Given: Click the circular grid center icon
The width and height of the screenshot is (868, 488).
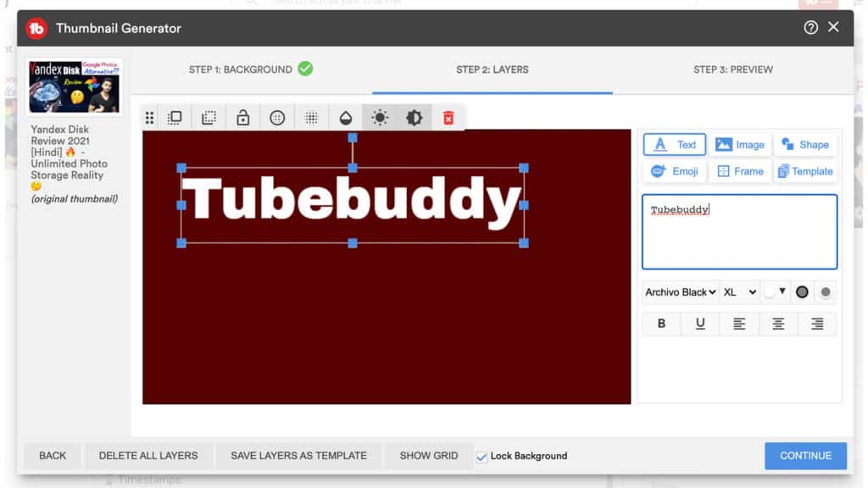Looking at the screenshot, I should (x=277, y=118).
